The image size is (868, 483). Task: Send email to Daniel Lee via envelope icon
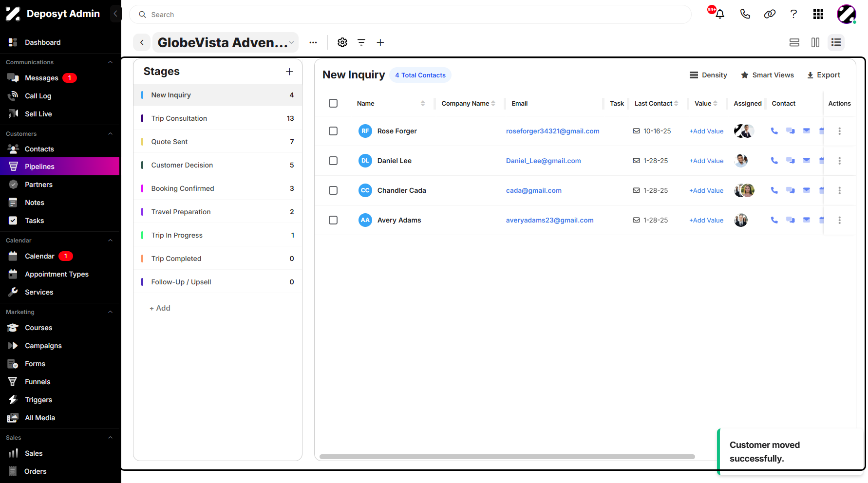click(807, 161)
